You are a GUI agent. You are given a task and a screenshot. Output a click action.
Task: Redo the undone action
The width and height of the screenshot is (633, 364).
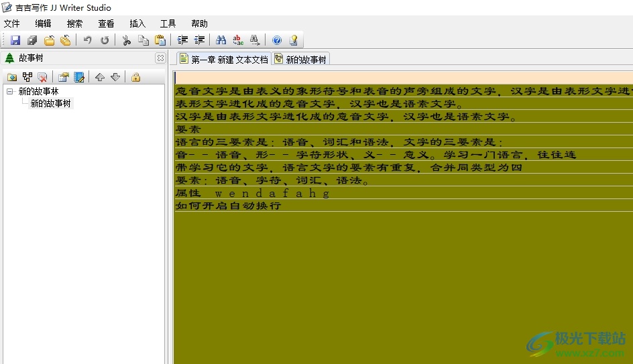click(105, 40)
